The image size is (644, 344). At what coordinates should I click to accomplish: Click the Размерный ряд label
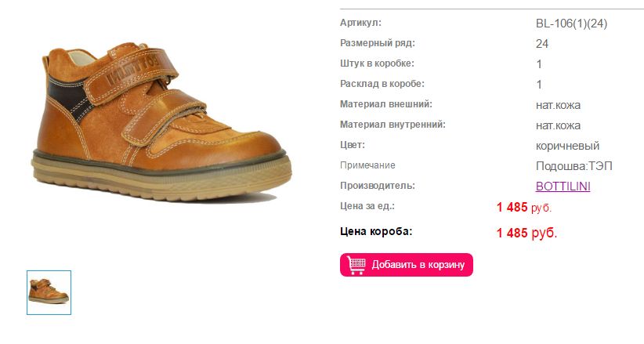pos(377,43)
